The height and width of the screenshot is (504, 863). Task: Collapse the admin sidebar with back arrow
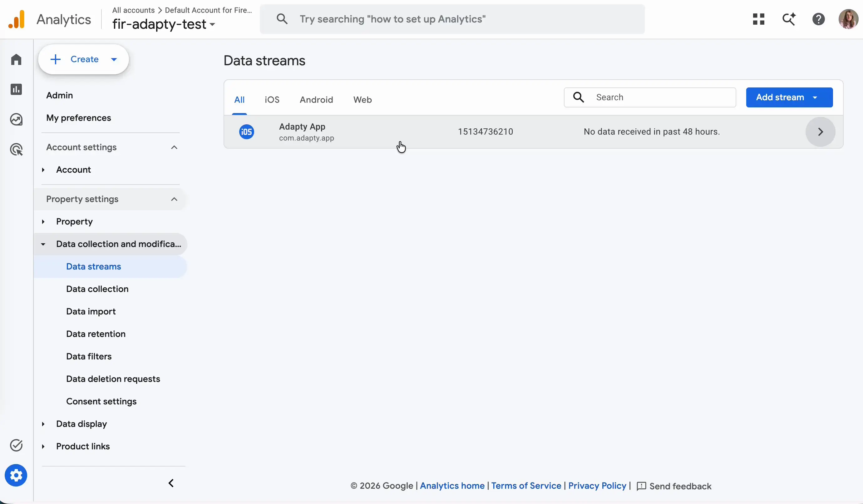click(171, 483)
